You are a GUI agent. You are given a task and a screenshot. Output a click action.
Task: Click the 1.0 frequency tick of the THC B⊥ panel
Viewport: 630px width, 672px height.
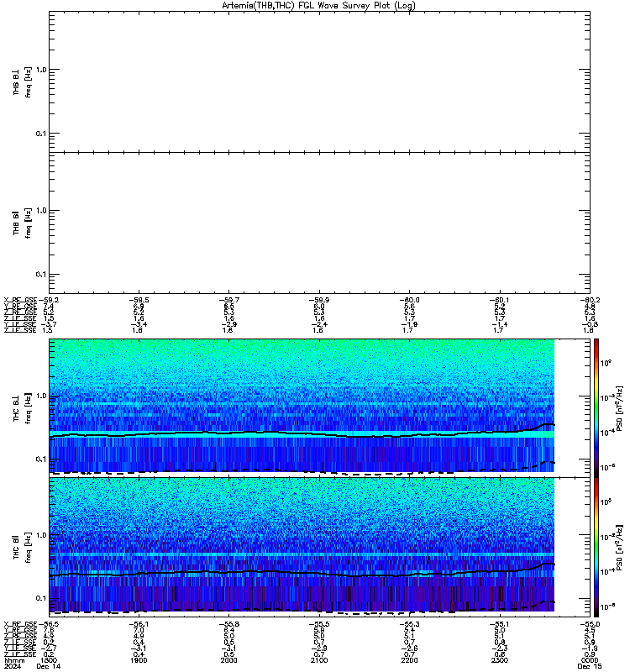coord(41,396)
